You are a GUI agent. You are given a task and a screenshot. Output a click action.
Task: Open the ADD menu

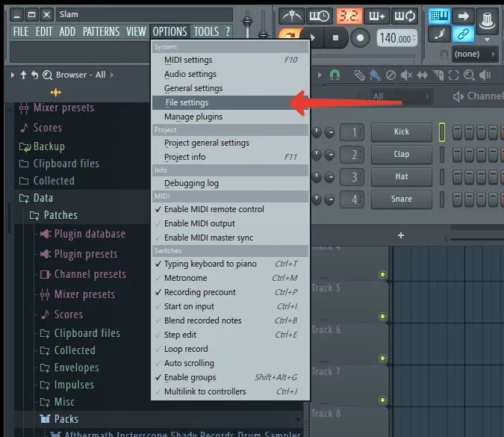(x=67, y=31)
